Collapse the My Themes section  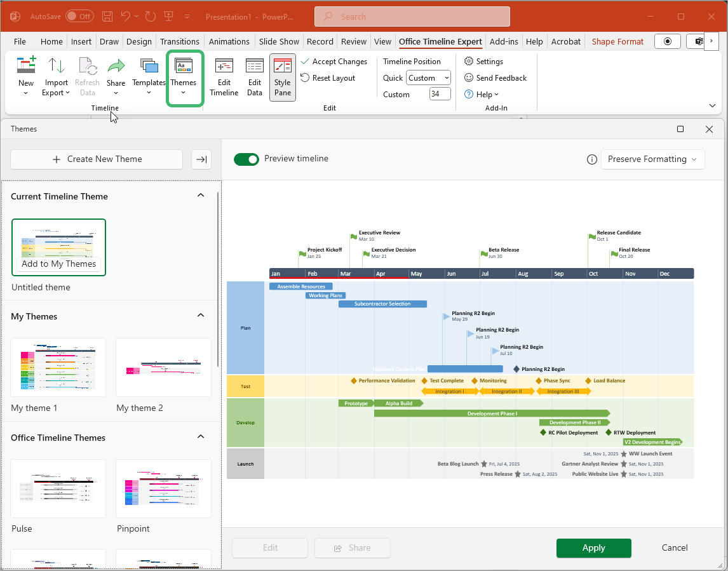pyautogui.click(x=200, y=315)
